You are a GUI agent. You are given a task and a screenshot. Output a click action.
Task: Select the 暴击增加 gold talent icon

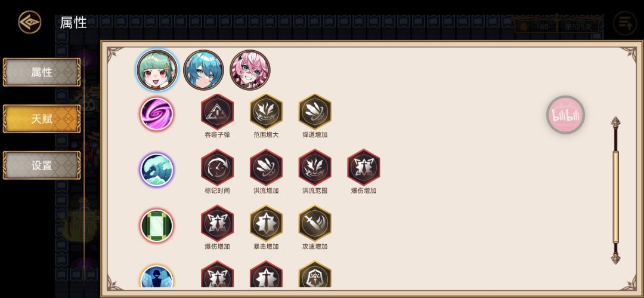(266, 223)
